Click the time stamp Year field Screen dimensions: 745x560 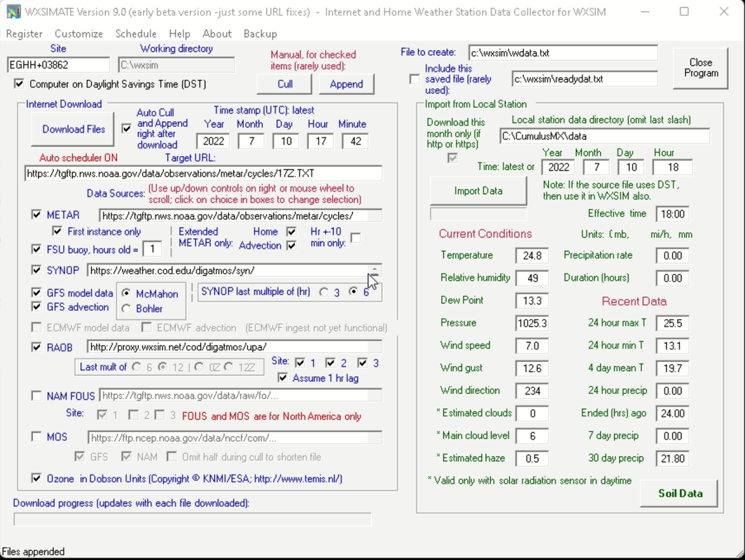click(214, 141)
